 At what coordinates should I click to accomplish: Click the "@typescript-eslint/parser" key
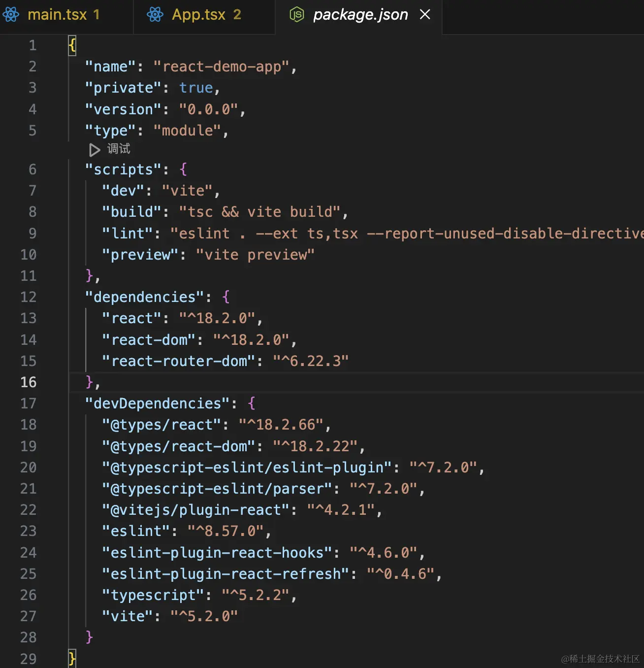click(217, 489)
